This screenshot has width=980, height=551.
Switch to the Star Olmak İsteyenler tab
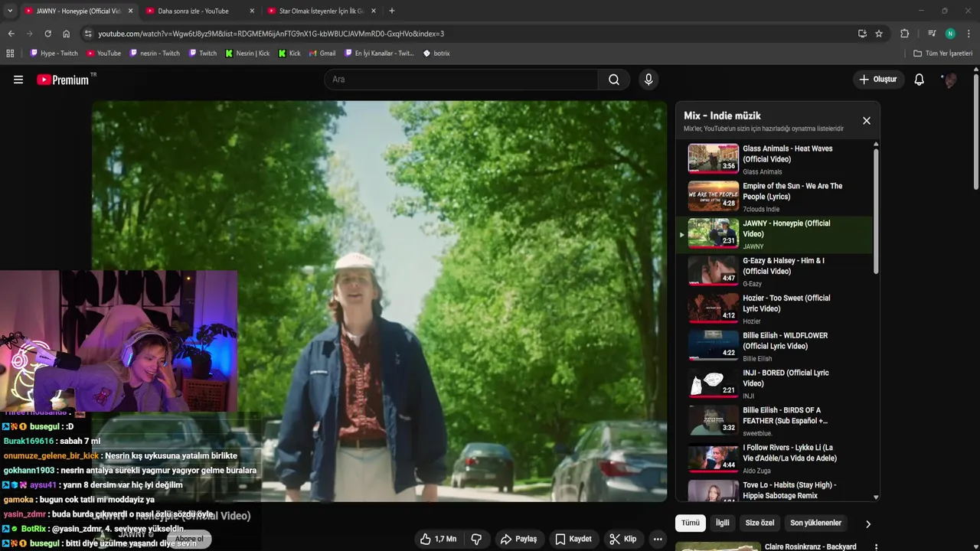pyautogui.click(x=320, y=11)
